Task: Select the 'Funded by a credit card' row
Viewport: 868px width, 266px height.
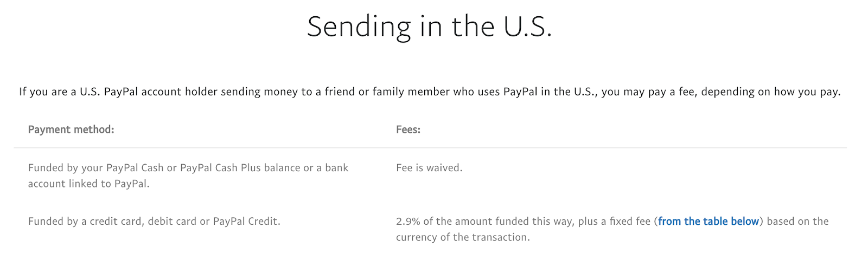Action: (x=154, y=221)
